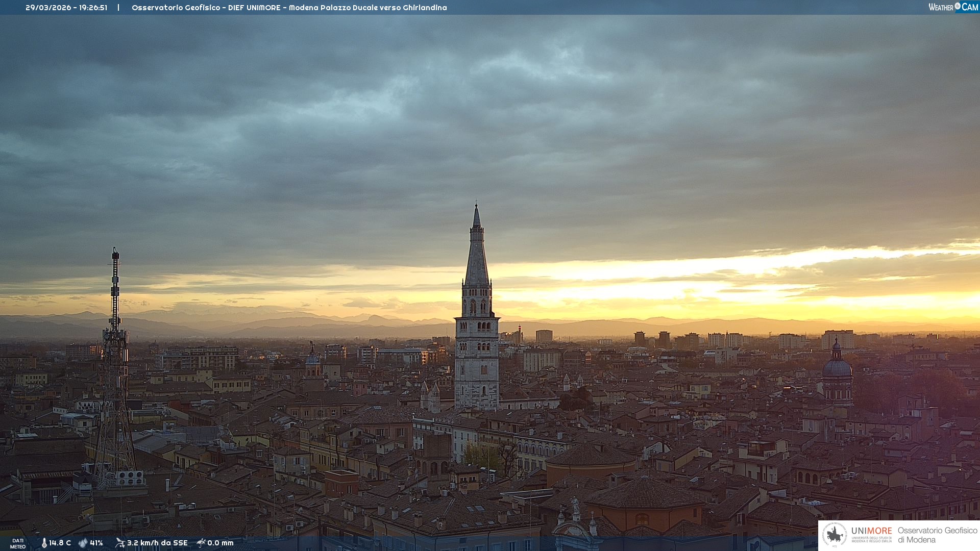The width and height of the screenshot is (980, 551).
Task: Click the DATI METEO label
Action: click(18, 543)
